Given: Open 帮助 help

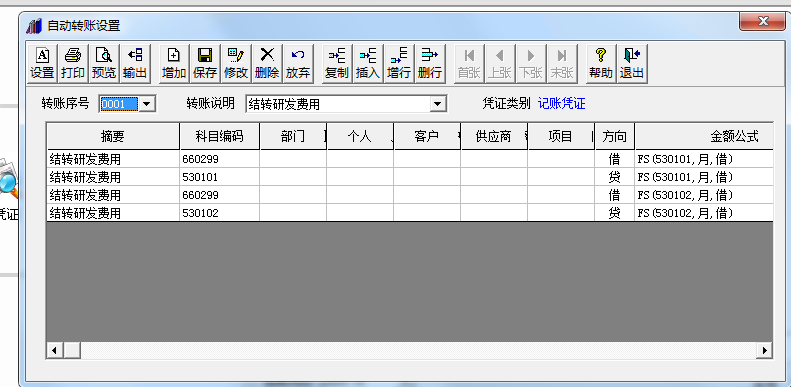Looking at the screenshot, I should click(x=601, y=64).
